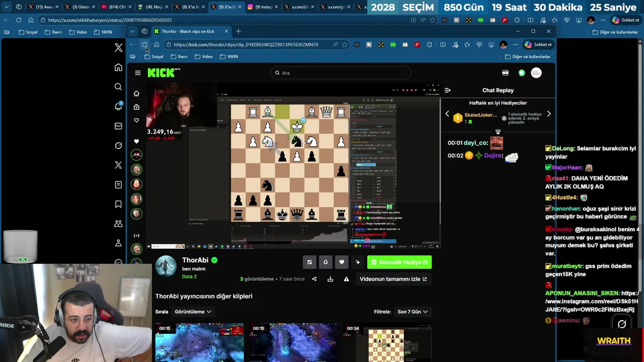Open X bookmarks icon in back window sidebar

pyautogui.click(x=118, y=204)
